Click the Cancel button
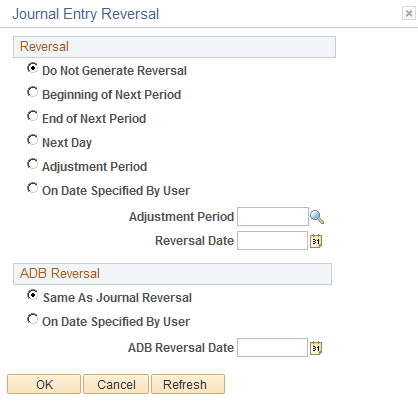The height and width of the screenshot is (410, 418). (116, 384)
